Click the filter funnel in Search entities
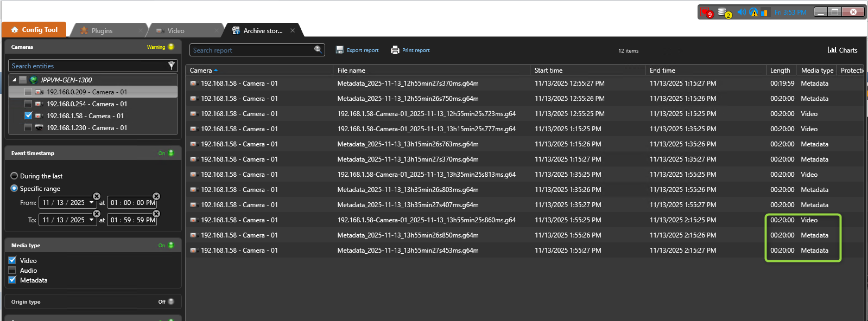The width and height of the screenshot is (868, 321). (172, 66)
